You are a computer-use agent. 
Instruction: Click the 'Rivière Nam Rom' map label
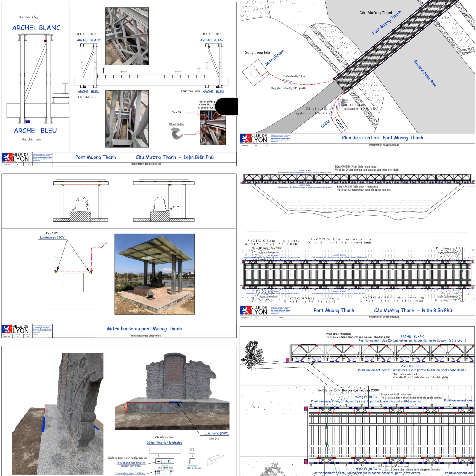(x=425, y=73)
